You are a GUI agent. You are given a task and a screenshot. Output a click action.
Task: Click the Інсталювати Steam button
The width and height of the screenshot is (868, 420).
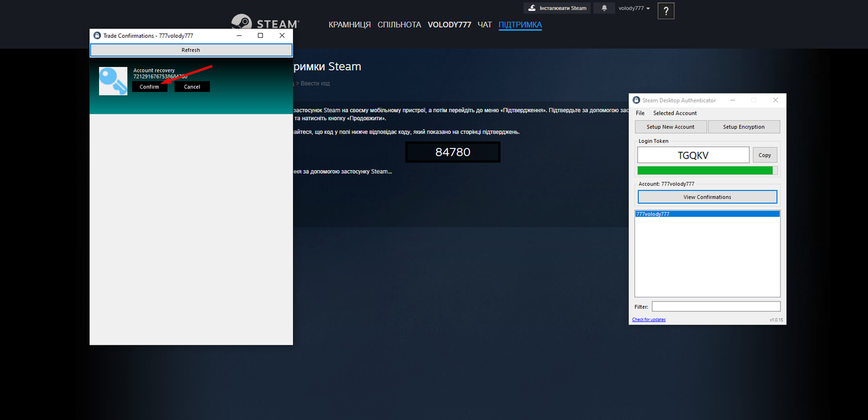[x=557, y=8]
